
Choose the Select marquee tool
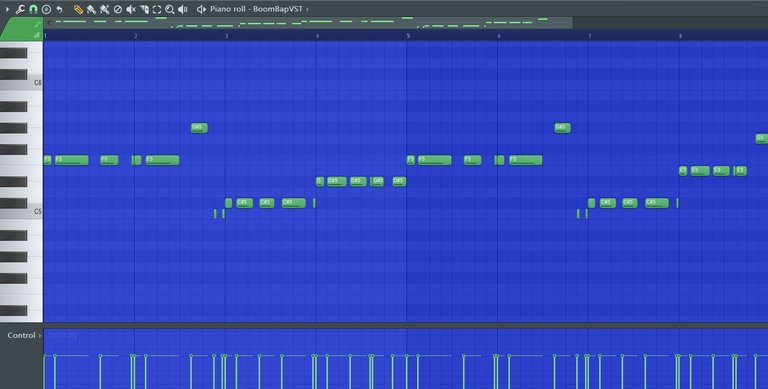tap(157, 9)
